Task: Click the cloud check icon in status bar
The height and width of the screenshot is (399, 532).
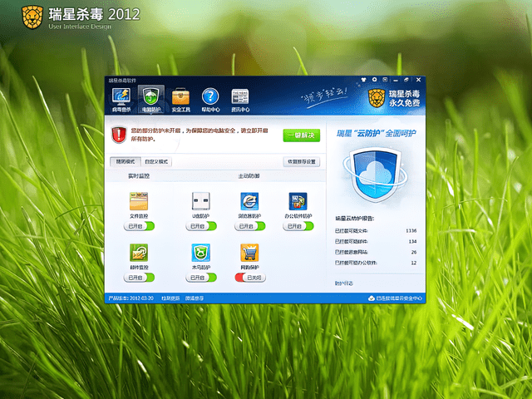Action: pyautogui.click(x=372, y=298)
